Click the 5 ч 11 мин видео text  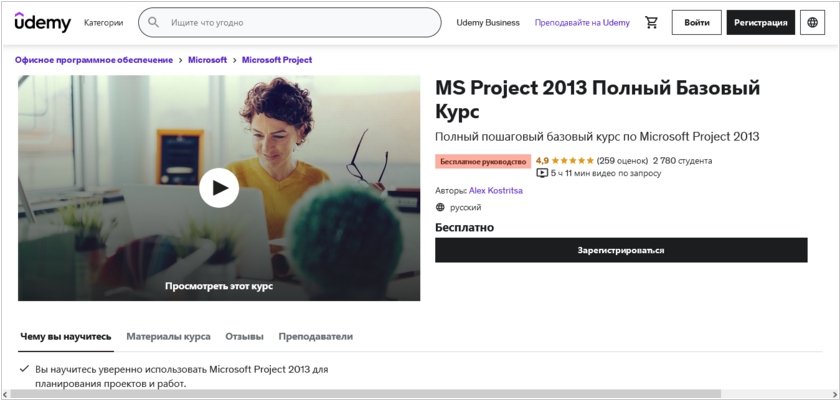pos(606,173)
